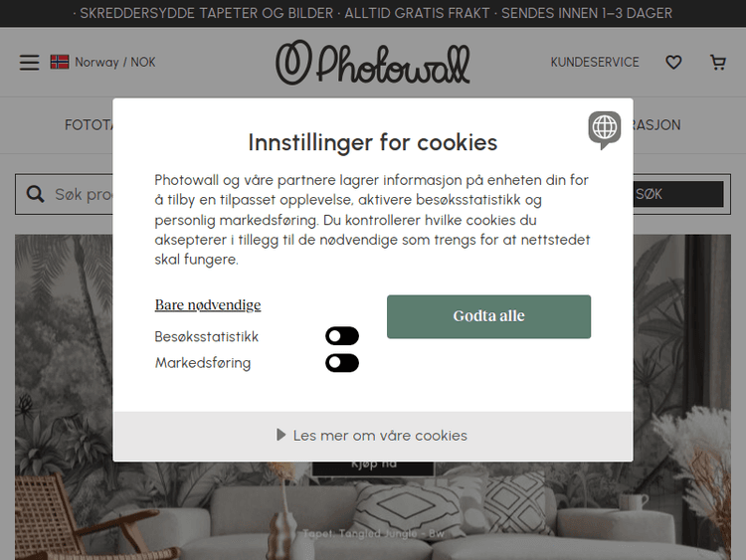Click the Photowall logo
Image resolution: width=746 pixels, height=560 pixels.
(373, 63)
